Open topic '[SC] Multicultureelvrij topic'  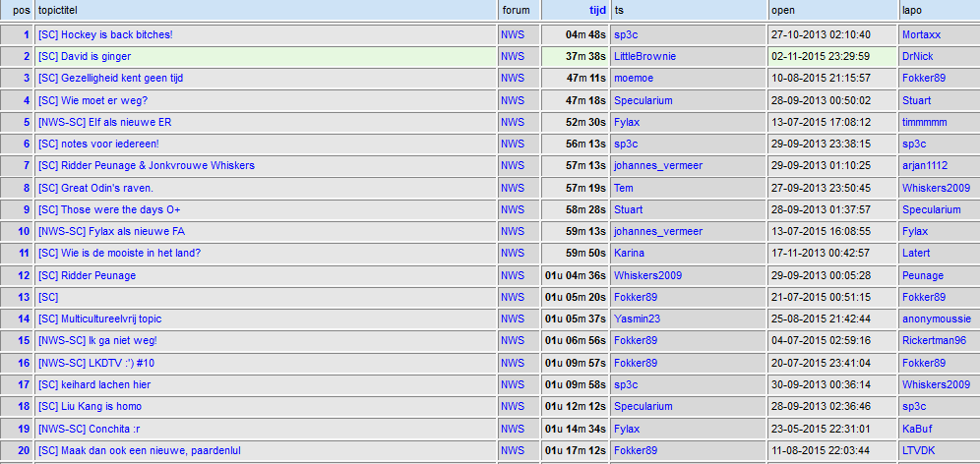(x=100, y=319)
